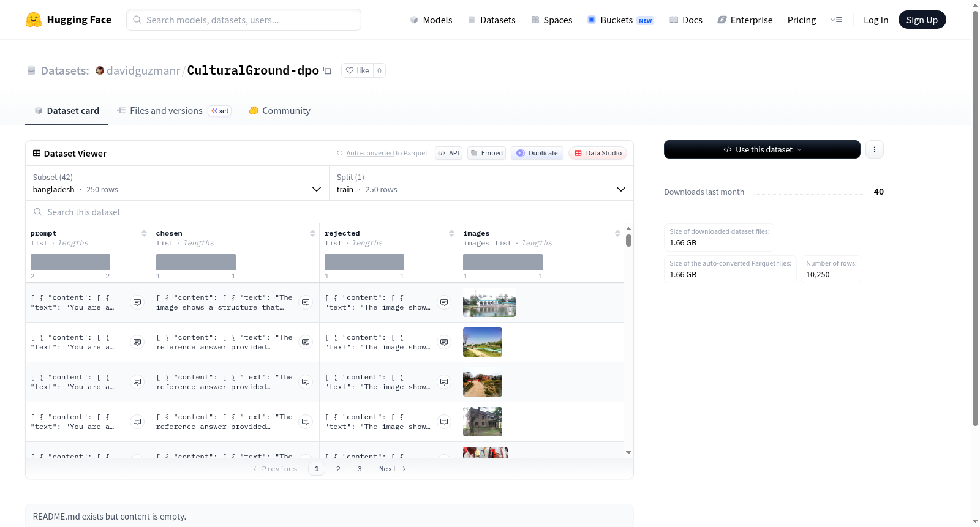Go to Datasets in top navigation
The image size is (980, 527).
coord(491,20)
